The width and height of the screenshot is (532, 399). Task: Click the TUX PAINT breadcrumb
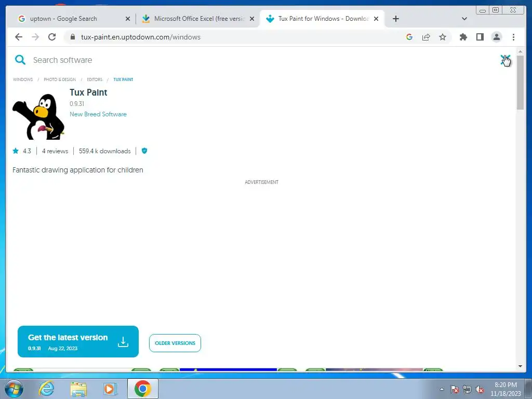[x=123, y=79]
